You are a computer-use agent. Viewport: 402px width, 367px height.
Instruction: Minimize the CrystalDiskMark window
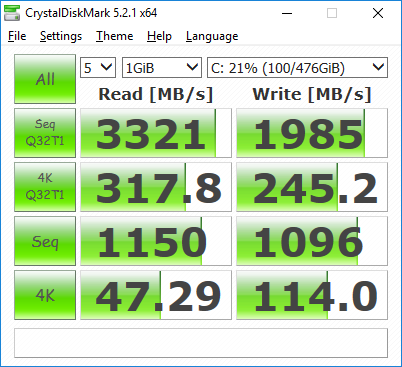click(x=287, y=13)
